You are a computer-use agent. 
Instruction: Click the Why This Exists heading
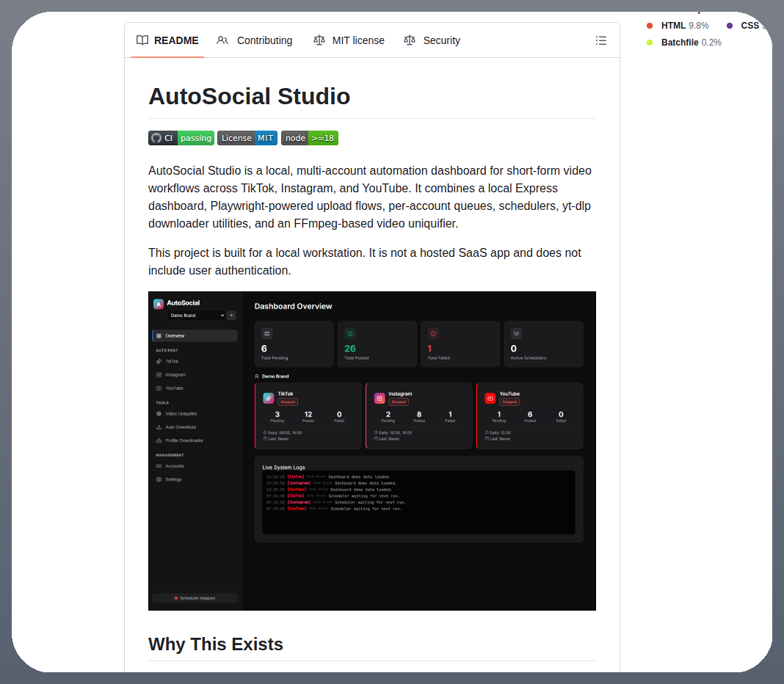216,644
